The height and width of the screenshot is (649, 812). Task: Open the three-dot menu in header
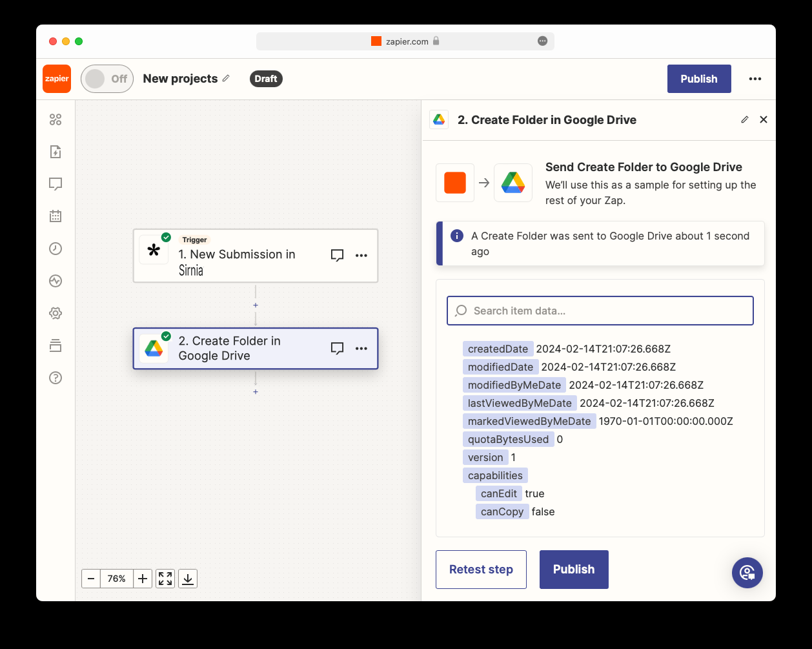point(755,79)
